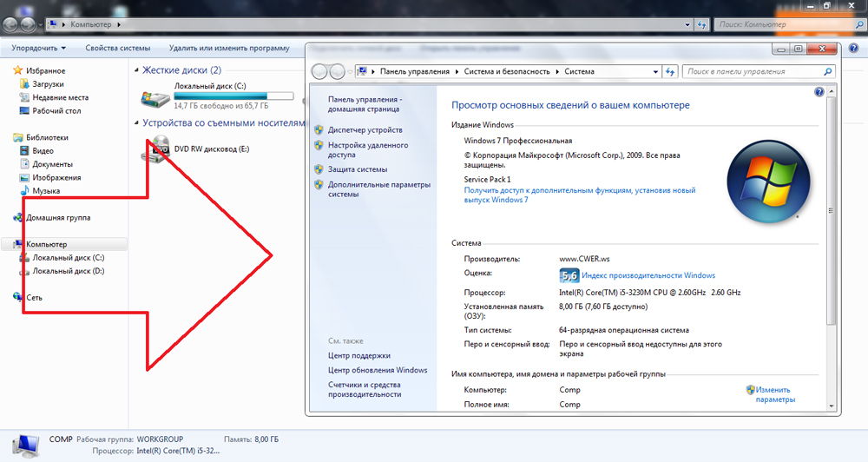
Task: Click Удалить или изменить программу
Action: (229, 49)
